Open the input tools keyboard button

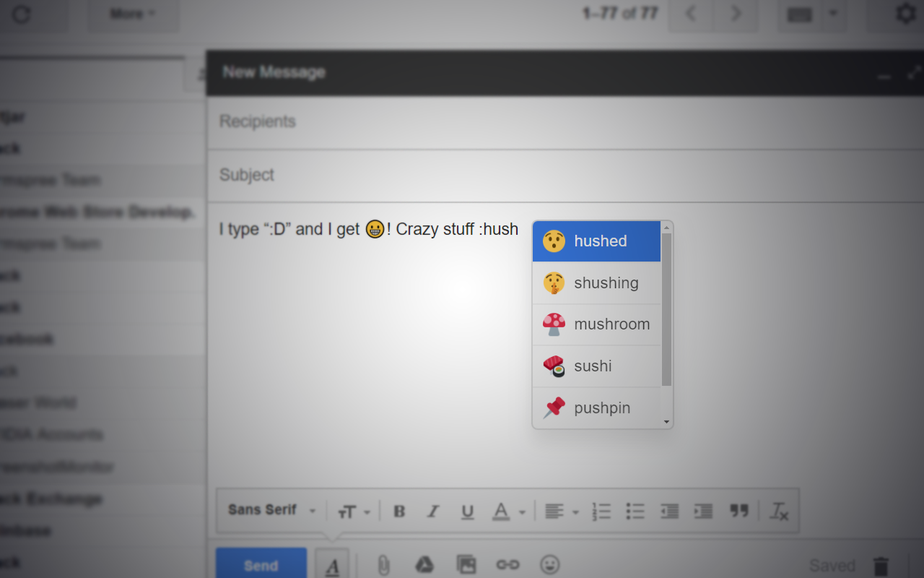(800, 13)
